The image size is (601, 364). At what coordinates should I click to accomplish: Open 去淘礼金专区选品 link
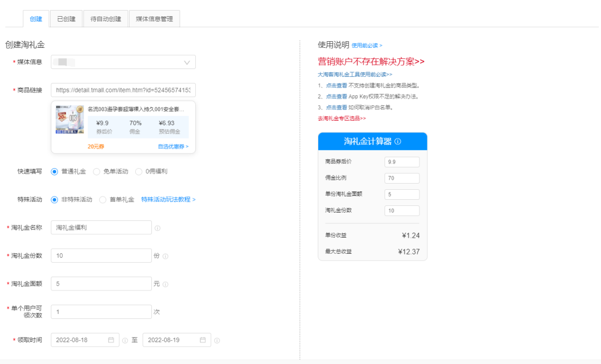(342, 118)
